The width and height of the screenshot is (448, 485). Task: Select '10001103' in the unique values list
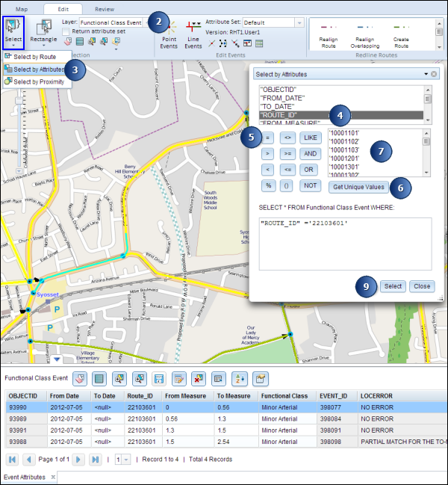click(344, 150)
